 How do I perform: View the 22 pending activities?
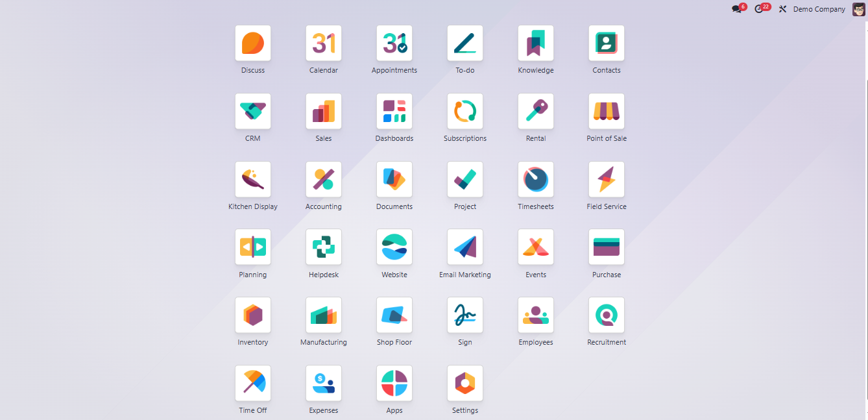click(x=760, y=8)
